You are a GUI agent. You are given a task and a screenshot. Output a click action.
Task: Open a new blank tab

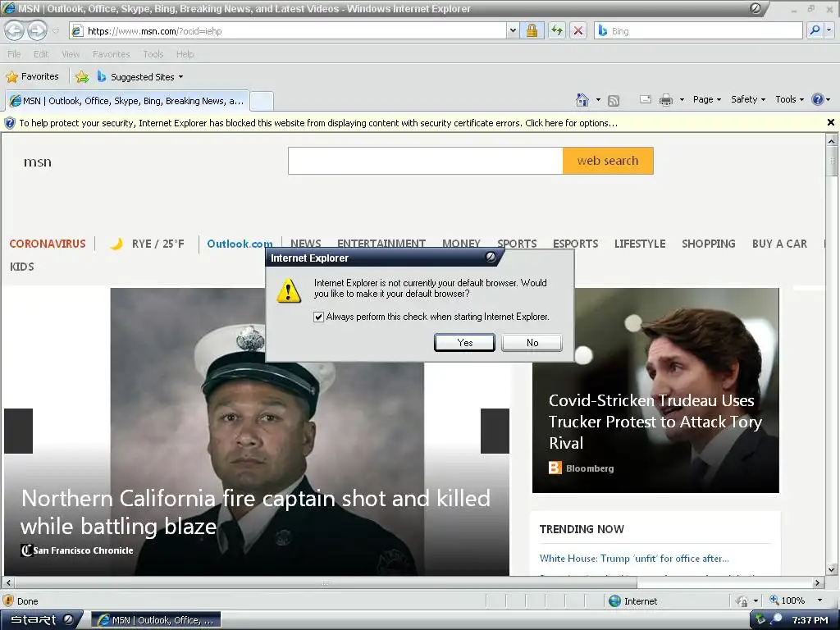coord(262,101)
